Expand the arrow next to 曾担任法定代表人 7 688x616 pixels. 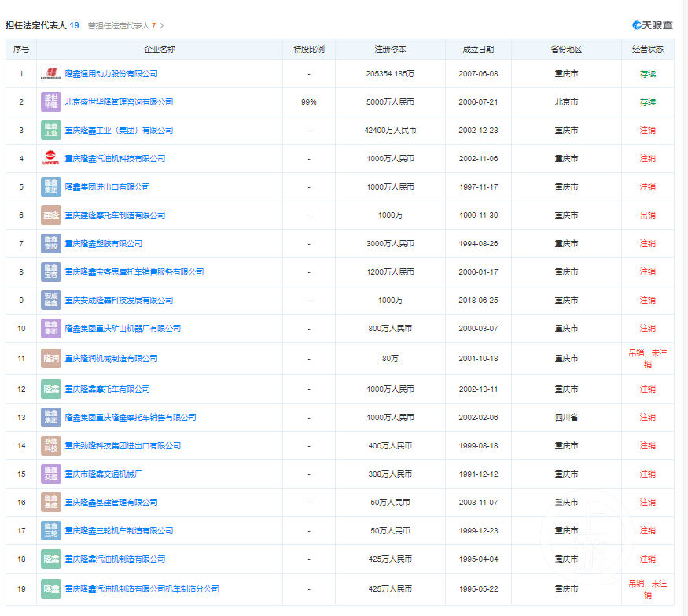pos(162,26)
